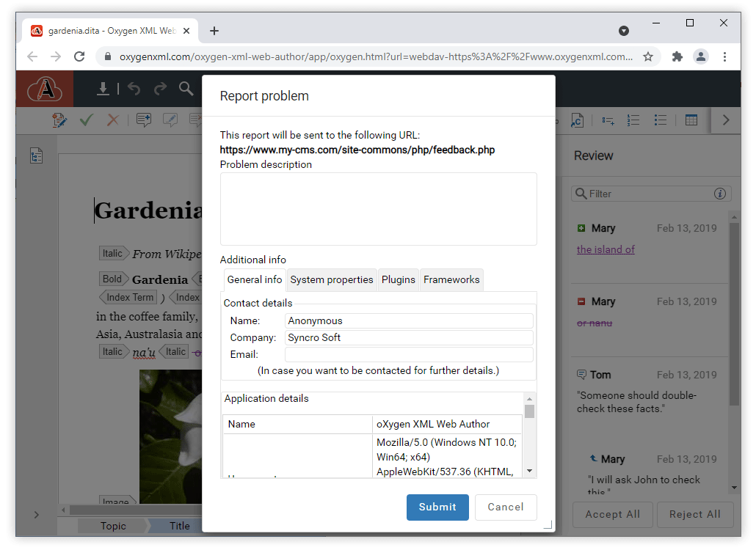Click the Italic tag before 'From Wikipe'
The height and width of the screenshot is (550, 756).
[x=115, y=253]
